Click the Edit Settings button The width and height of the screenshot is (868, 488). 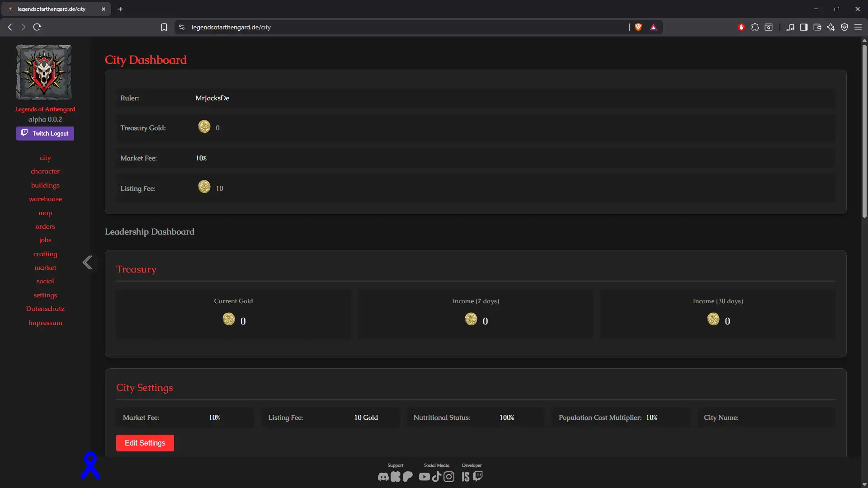[x=145, y=443]
